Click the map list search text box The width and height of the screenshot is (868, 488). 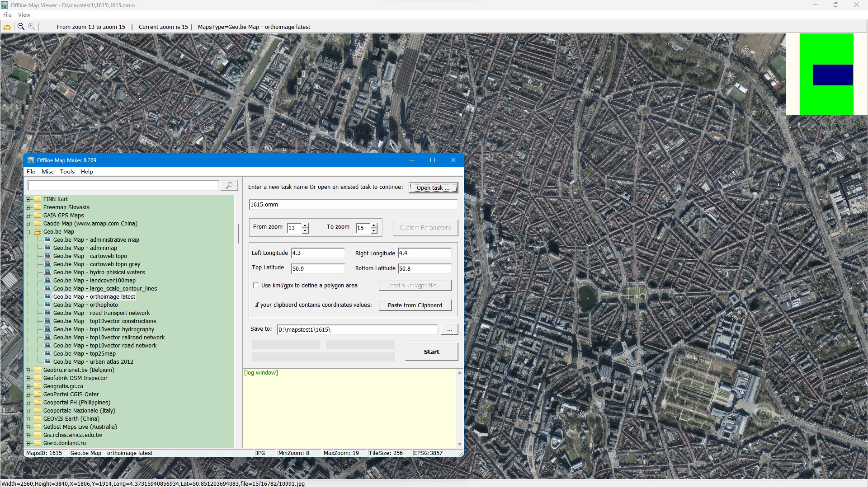pyautogui.click(x=123, y=186)
